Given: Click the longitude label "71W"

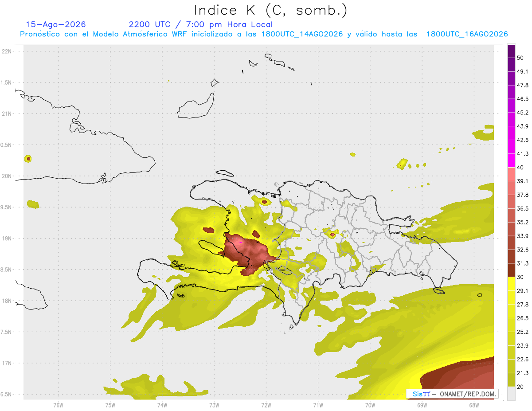Looking at the screenshot, I should coord(318,405).
